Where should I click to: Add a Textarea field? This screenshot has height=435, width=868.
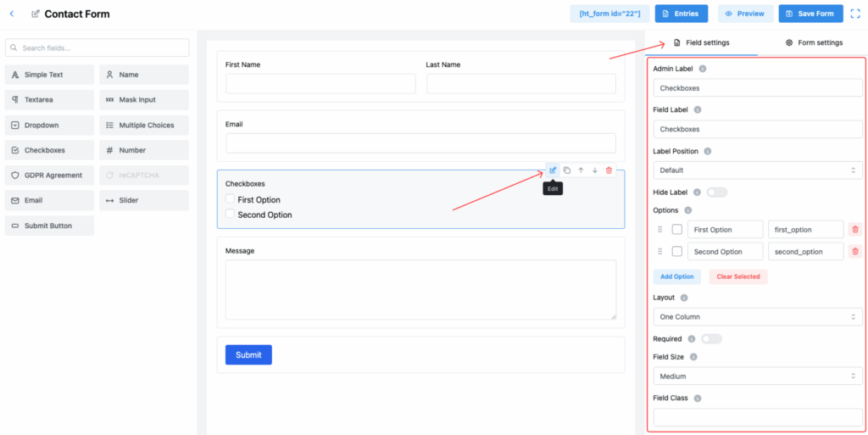click(x=49, y=100)
